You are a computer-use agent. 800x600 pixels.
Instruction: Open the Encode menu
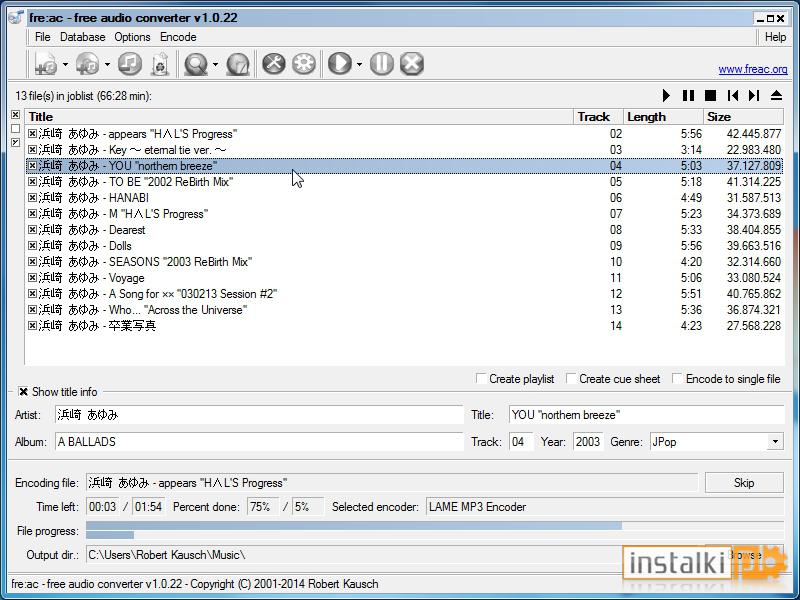178,37
